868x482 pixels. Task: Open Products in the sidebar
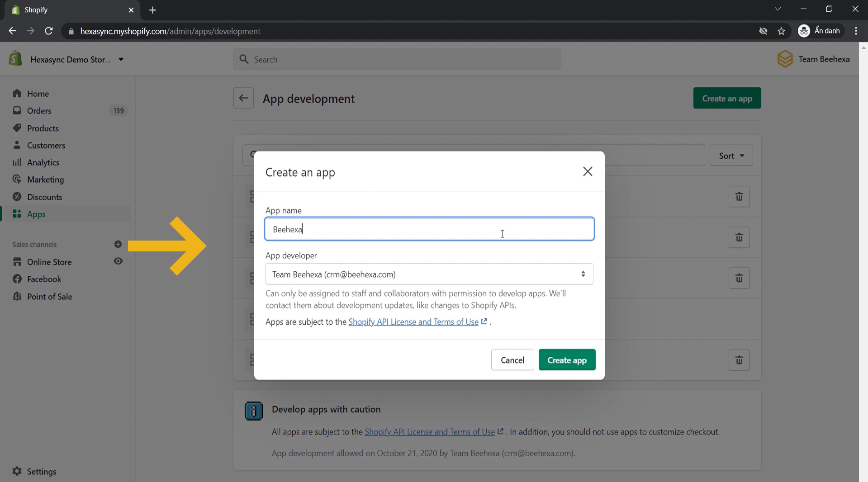(x=43, y=128)
